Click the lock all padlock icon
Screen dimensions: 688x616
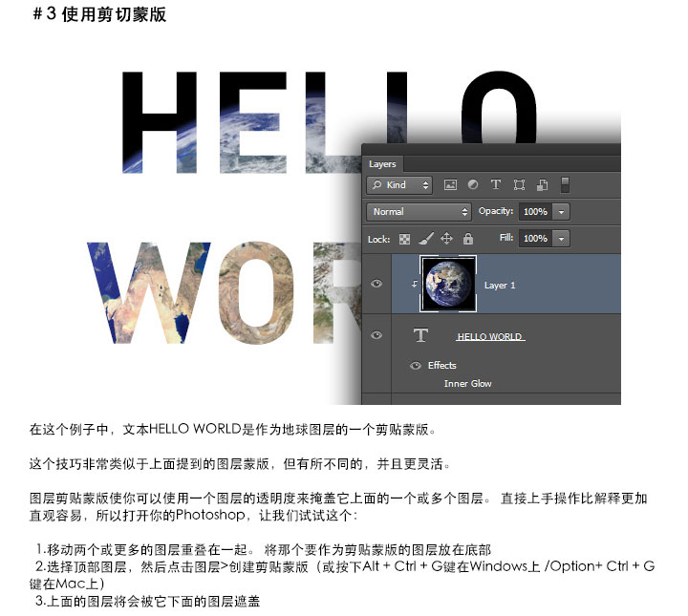click(468, 239)
